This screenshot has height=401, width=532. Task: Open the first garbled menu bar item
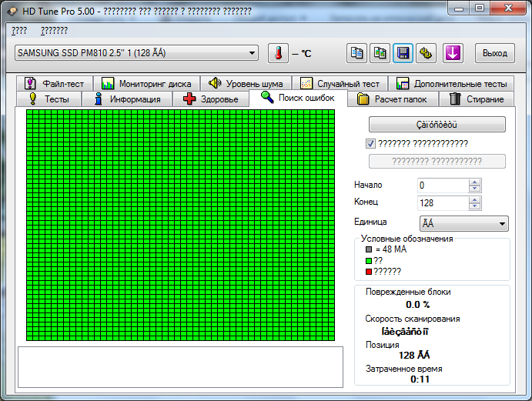click(19, 31)
